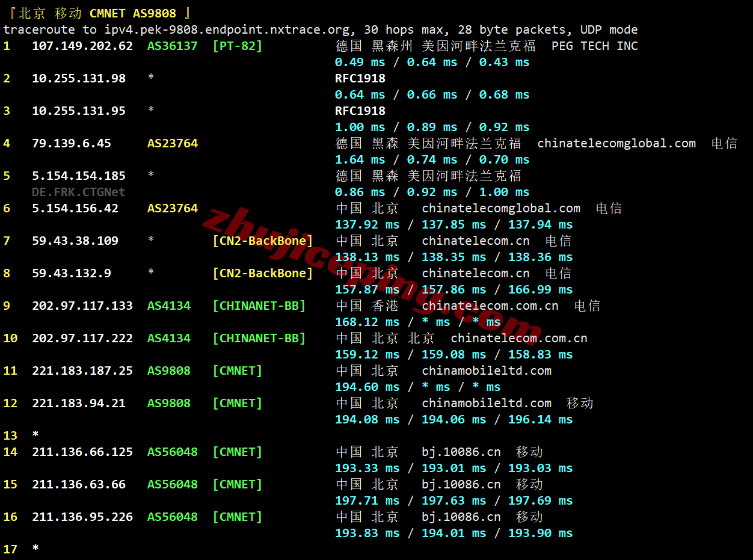Image resolution: width=753 pixels, height=560 pixels.
Task: Click the IP address 79.139.6.45
Action: tap(72, 143)
